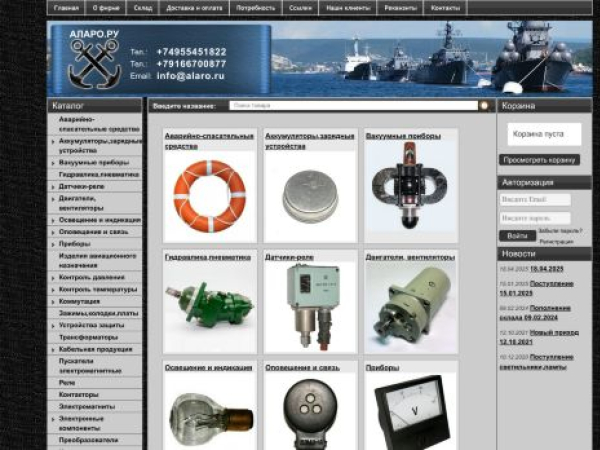Open the Доставка и оплата menu item
This screenshot has height=450, width=600.
[x=195, y=7]
